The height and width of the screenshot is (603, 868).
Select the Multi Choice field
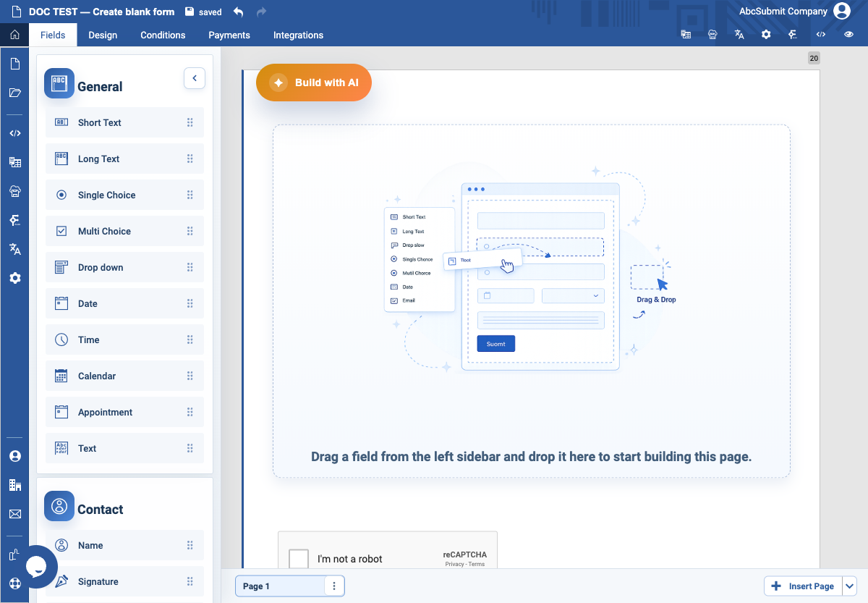click(124, 231)
